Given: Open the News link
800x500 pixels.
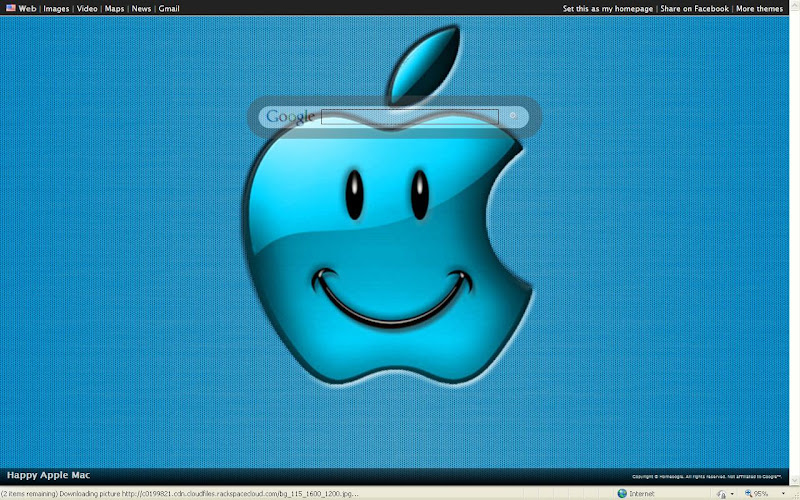Looking at the screenshot, I should point(141,9).
